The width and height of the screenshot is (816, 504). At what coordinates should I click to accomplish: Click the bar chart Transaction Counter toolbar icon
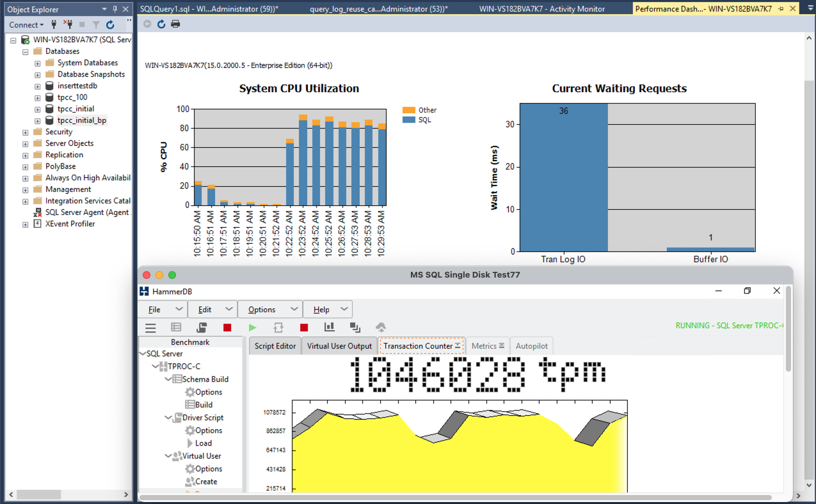click(330, 327)
